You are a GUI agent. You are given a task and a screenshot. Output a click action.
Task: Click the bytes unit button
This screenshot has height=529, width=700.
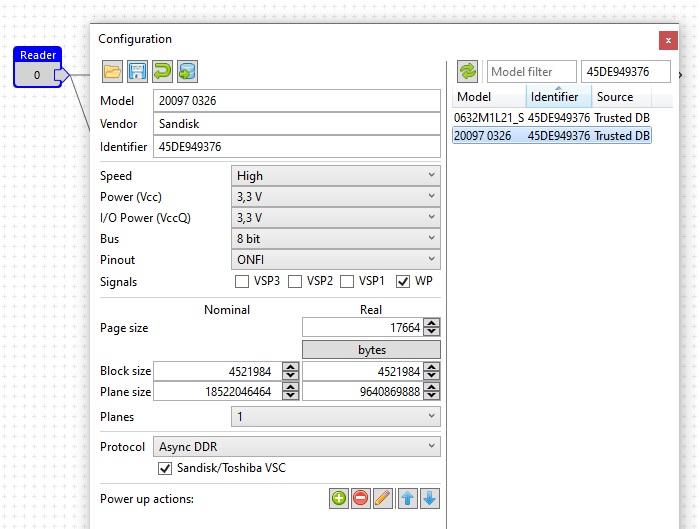(371, 350)
